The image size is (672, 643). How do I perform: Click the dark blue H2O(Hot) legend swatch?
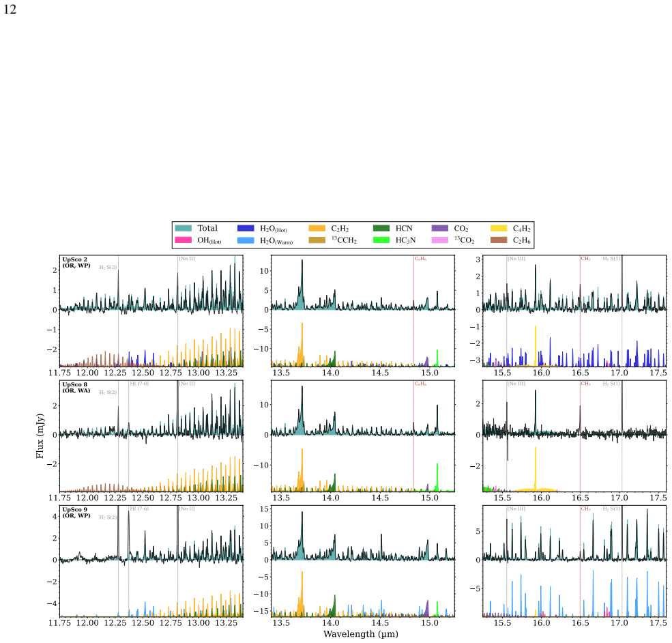coord(246,229)
